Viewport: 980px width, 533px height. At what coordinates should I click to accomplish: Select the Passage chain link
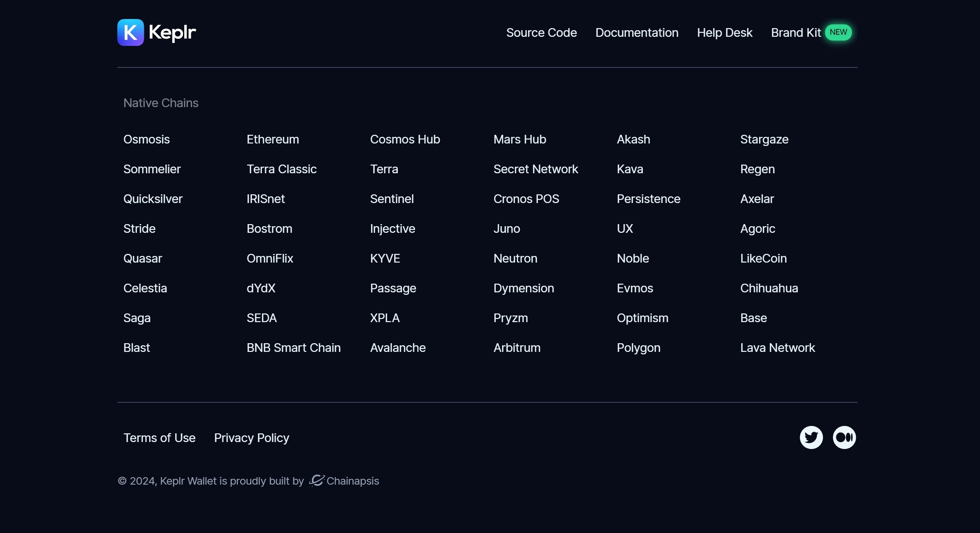(393, 288)
